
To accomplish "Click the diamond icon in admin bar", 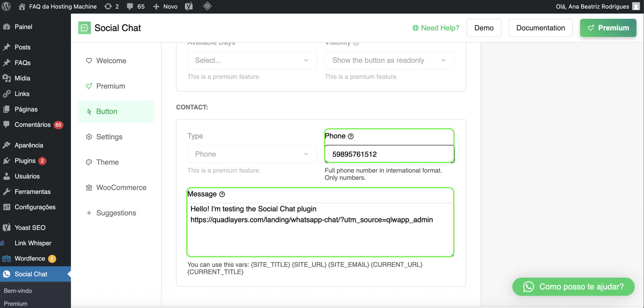I will point(207,6).
